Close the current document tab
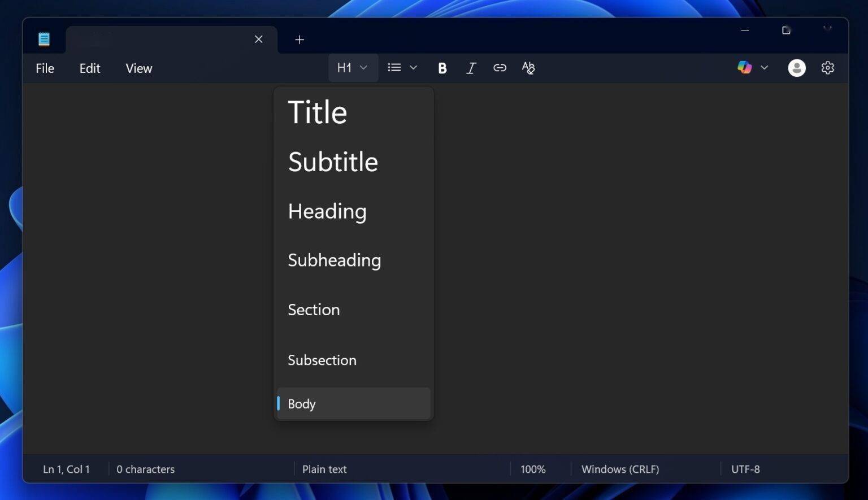The height and width of the screenshot is (500, 868). point(258,39)
